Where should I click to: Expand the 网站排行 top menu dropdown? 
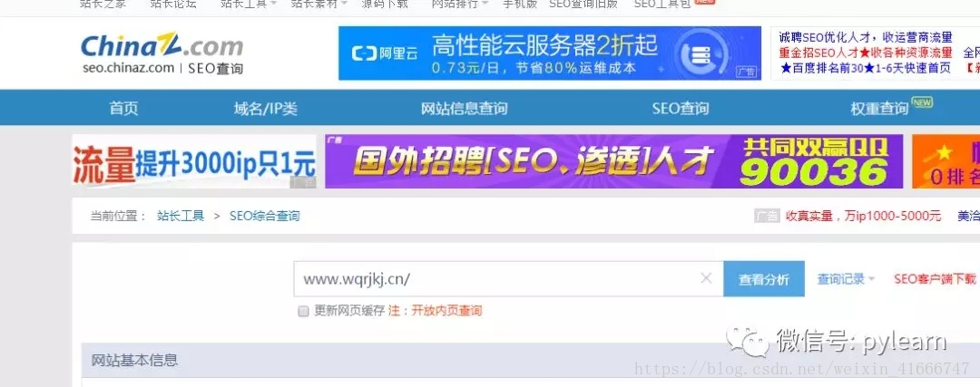(x=459, y=4)
